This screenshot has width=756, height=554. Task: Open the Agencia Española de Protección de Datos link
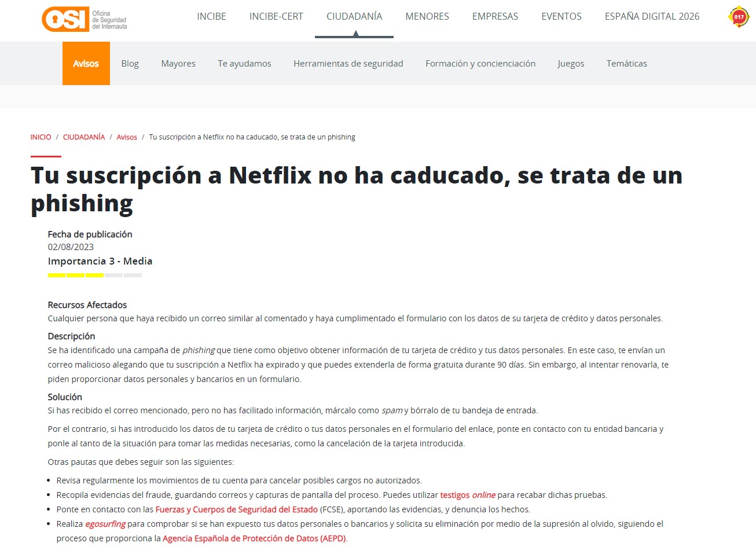pos(254,538)
